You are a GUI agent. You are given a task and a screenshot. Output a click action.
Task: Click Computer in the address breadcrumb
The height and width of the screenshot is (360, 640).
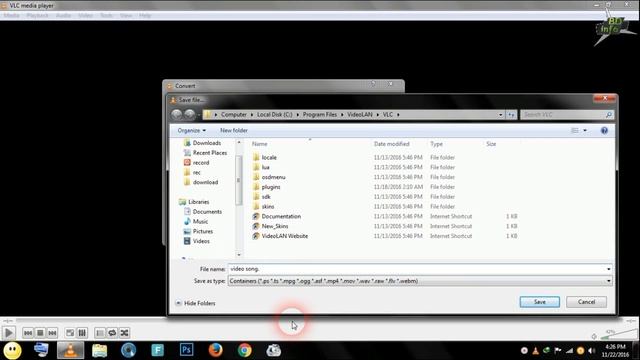233,115
